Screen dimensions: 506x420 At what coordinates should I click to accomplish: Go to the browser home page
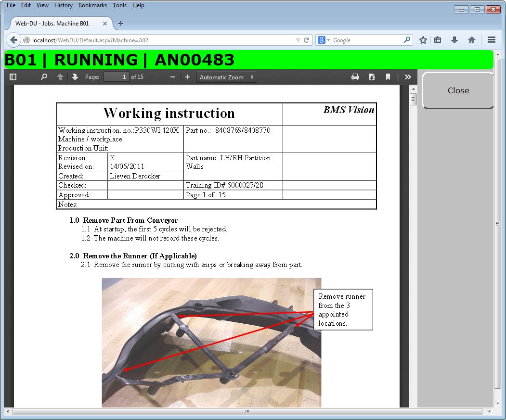pyautogui.click(x=472, y=40)
